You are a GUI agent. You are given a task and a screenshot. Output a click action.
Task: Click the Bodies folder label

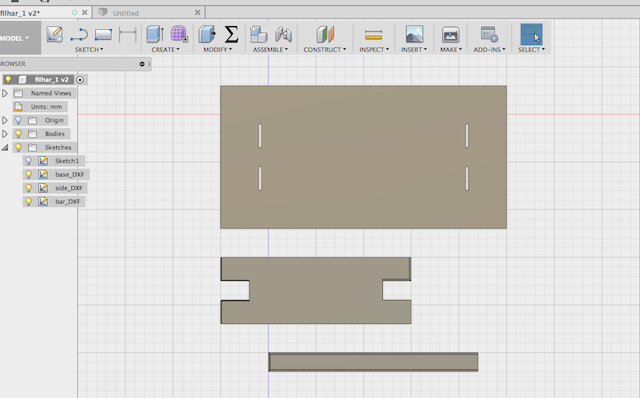(55, 133)
